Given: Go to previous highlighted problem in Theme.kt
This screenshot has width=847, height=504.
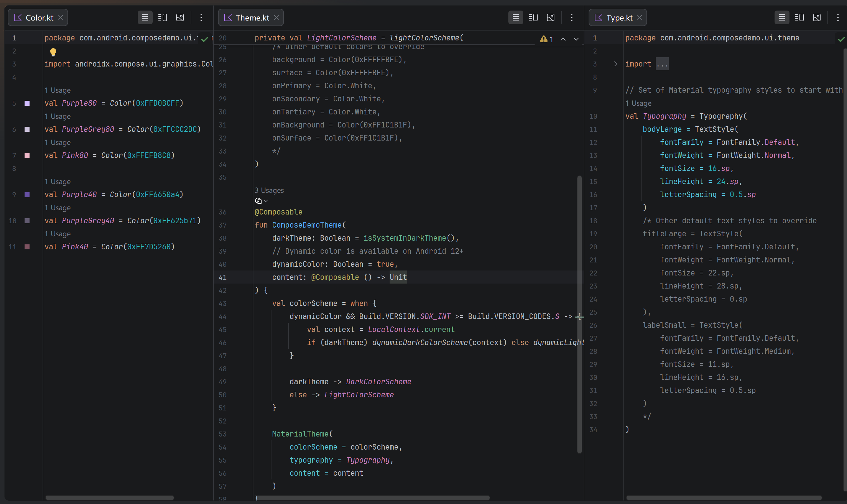Looking at the screenshot, I should (x=563, y=39).
